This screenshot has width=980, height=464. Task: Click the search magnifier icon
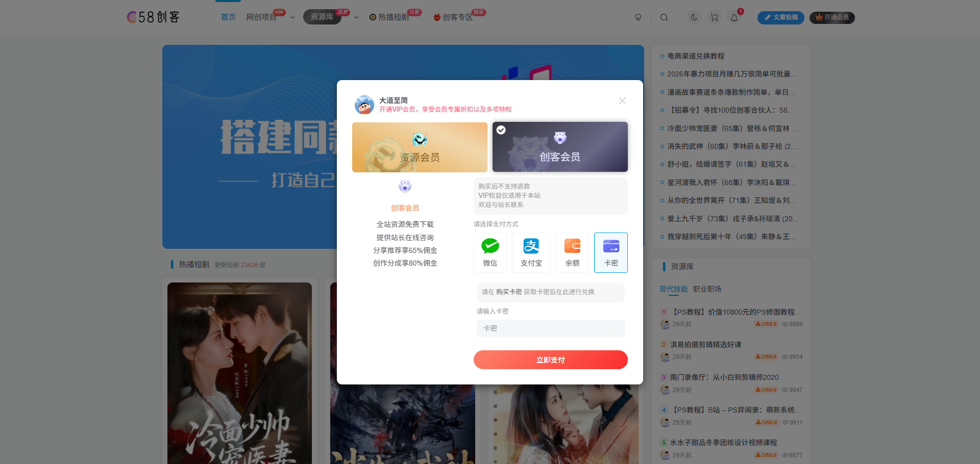[x=664, y=17]
